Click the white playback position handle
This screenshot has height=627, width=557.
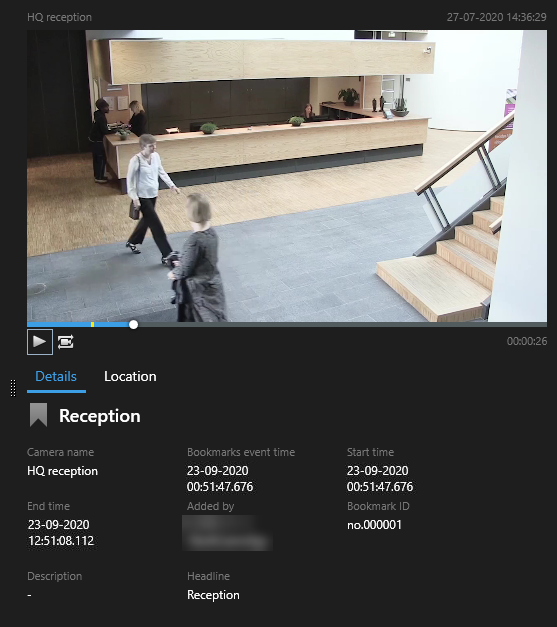pyautogui.click(x=134, y=325)
